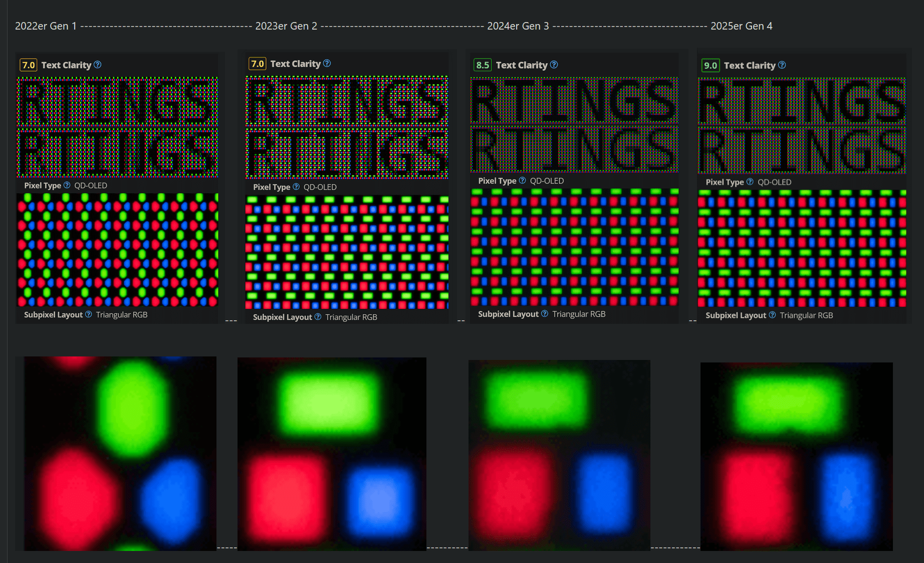Open Gen 2 RTINGS text clarity photo
Image resolution: width=924 pixels, height=563 pixels.
pos(347,127)
